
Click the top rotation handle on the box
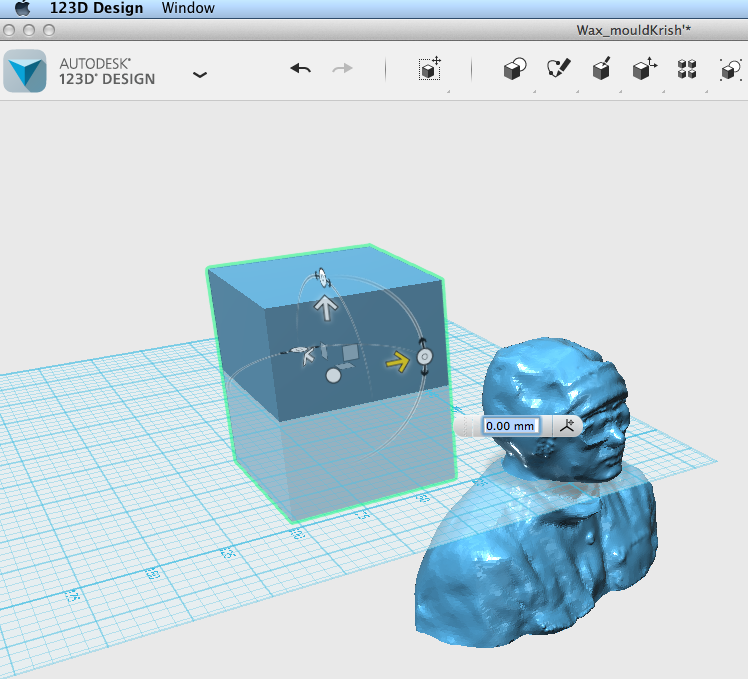322,278
